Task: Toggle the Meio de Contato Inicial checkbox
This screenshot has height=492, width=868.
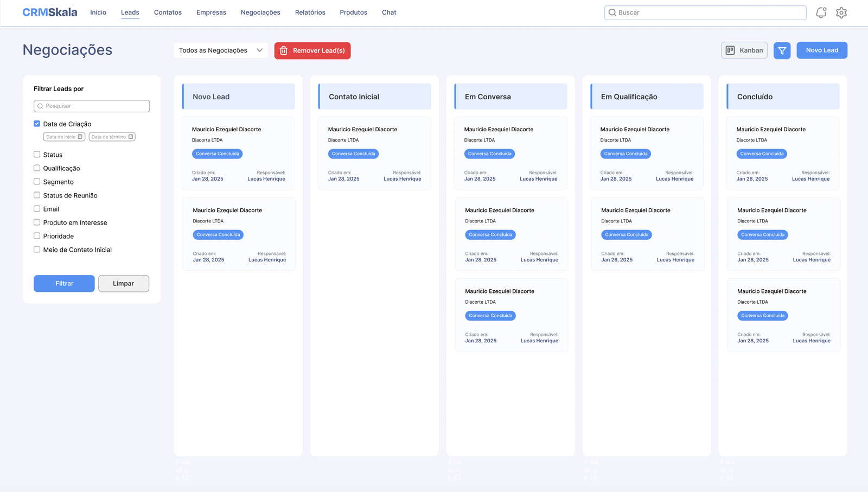Action: click(37, 250)
